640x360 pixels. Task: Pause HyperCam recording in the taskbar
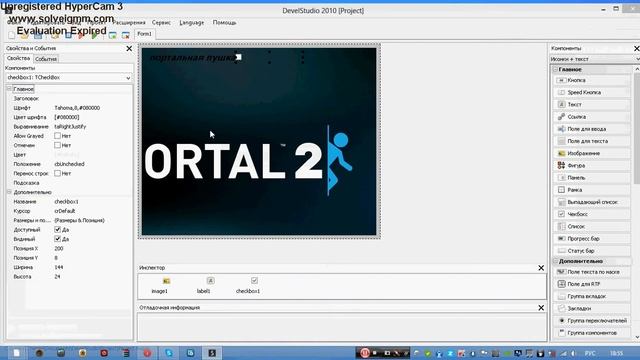[x=365, y=353]
